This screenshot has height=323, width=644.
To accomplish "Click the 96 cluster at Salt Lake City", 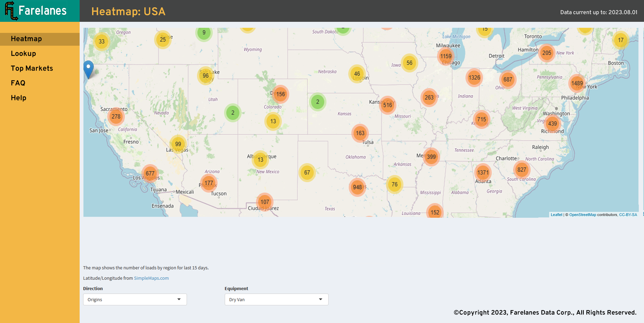I will click(206, 75).
